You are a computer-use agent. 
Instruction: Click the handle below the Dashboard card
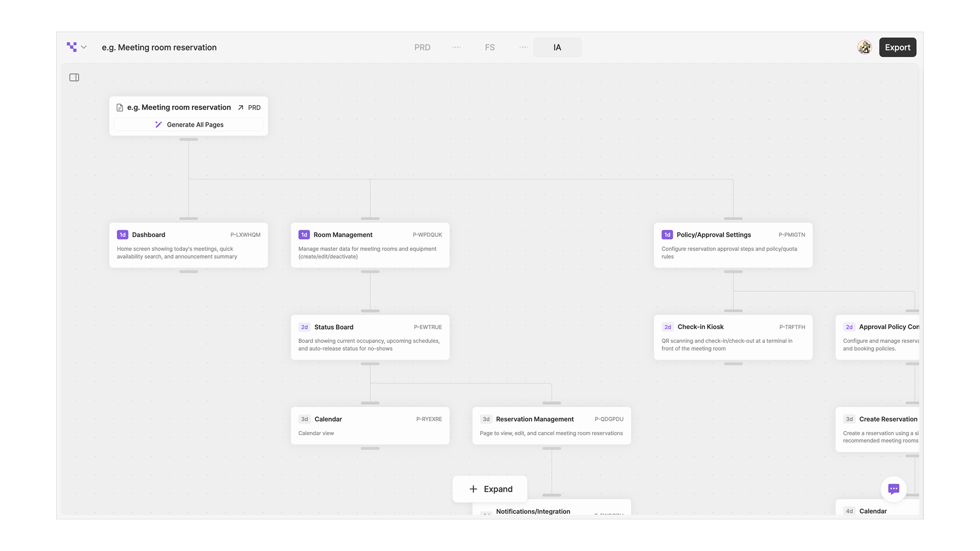point(188,271)
